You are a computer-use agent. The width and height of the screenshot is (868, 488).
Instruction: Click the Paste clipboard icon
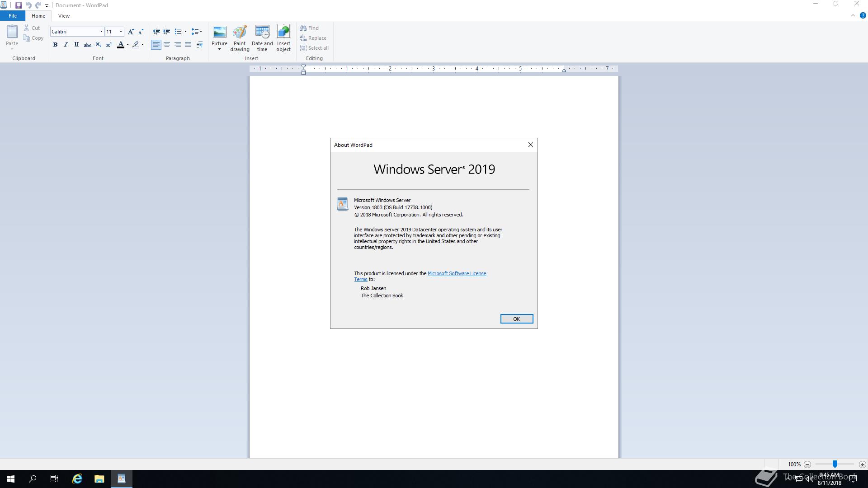tap(12, 32)
